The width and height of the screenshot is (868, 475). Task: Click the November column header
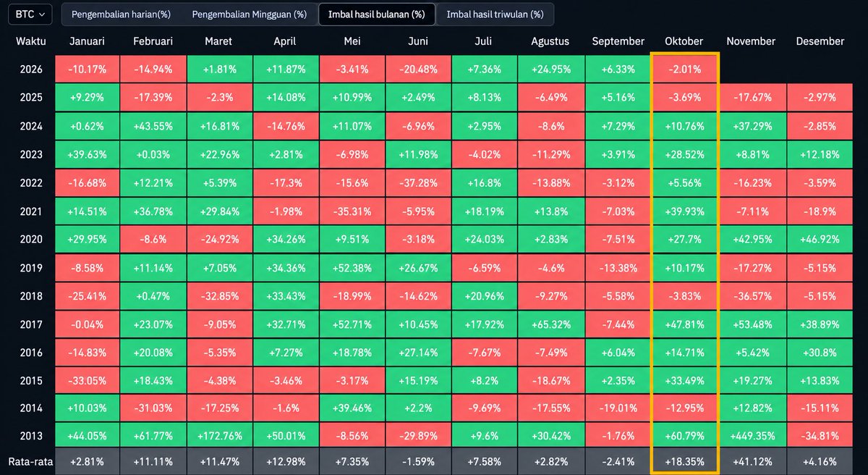coord(751,41)
